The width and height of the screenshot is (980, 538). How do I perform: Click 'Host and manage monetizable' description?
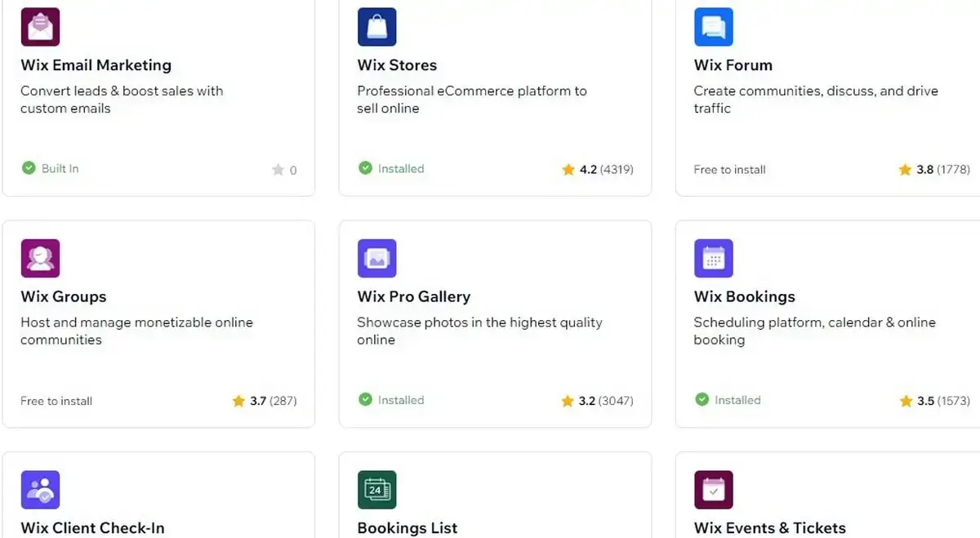(136, 331)
